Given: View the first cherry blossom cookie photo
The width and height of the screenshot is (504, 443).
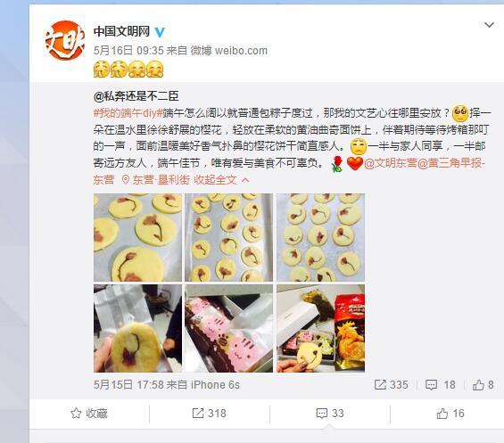Looking at the screenshot, I should (137, 237).
